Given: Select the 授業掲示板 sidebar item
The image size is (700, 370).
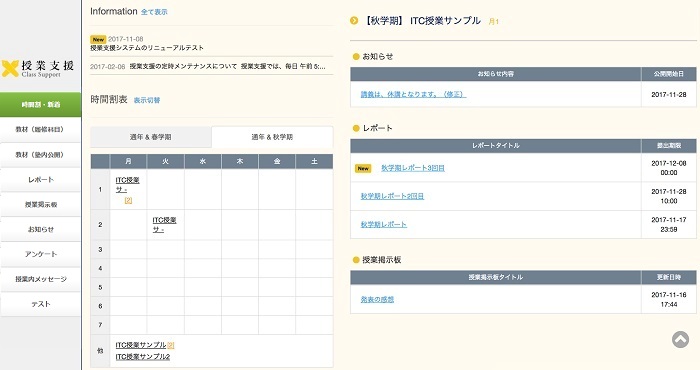Looking at the screenshot, I should pos(41,204).
